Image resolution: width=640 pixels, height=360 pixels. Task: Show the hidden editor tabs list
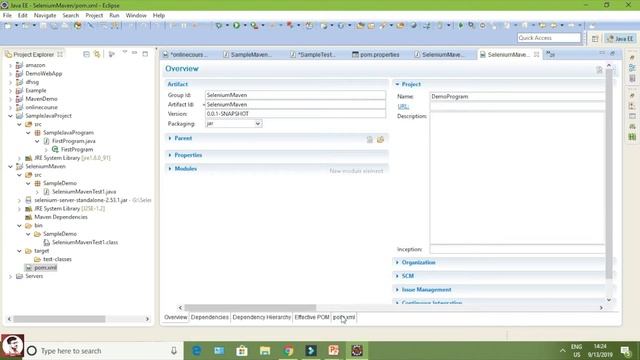[551, 54]
